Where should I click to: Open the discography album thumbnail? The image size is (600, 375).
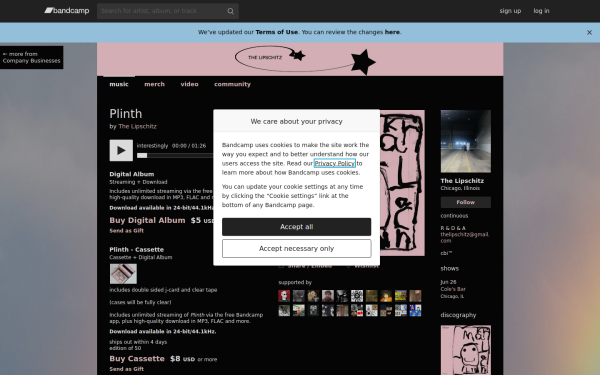[x=466, y=350]
